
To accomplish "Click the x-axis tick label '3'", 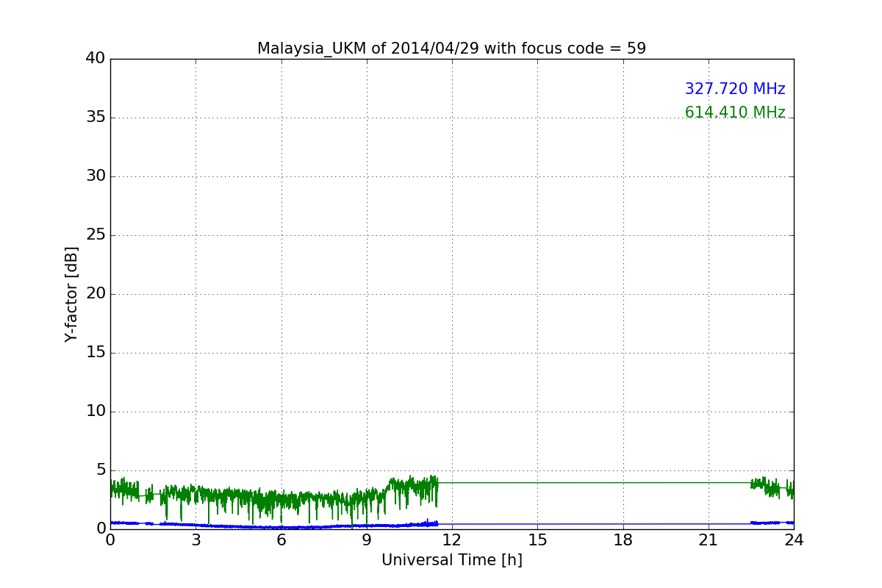I will click(196, 540).
